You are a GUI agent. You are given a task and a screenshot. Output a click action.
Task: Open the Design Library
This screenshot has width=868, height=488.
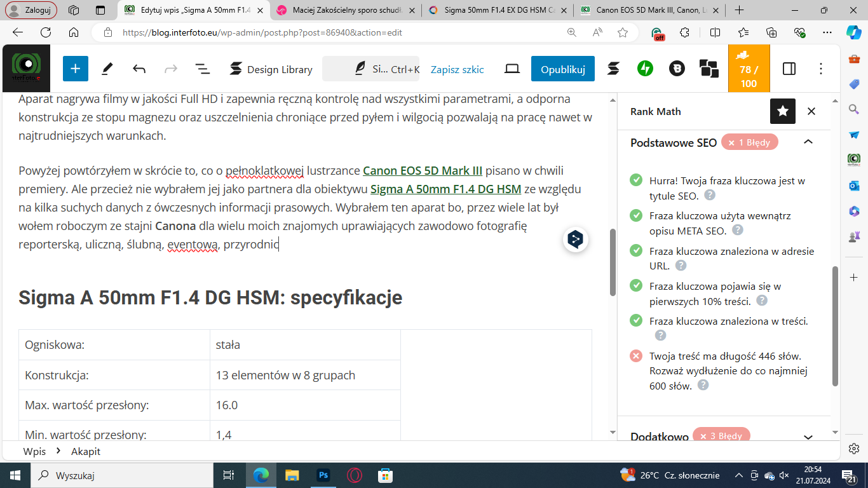(271, 69)
